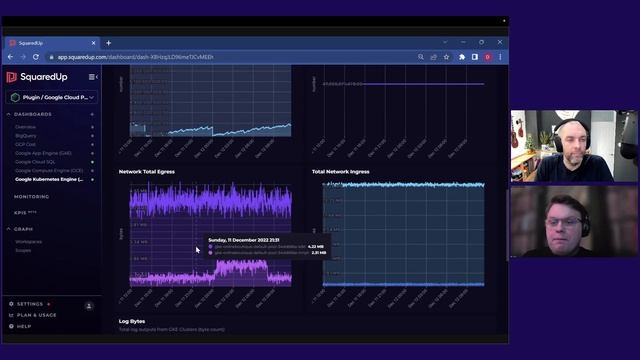Select Google Kubernetes Engine dashboard
640x360 pixels.
(49, 179)
